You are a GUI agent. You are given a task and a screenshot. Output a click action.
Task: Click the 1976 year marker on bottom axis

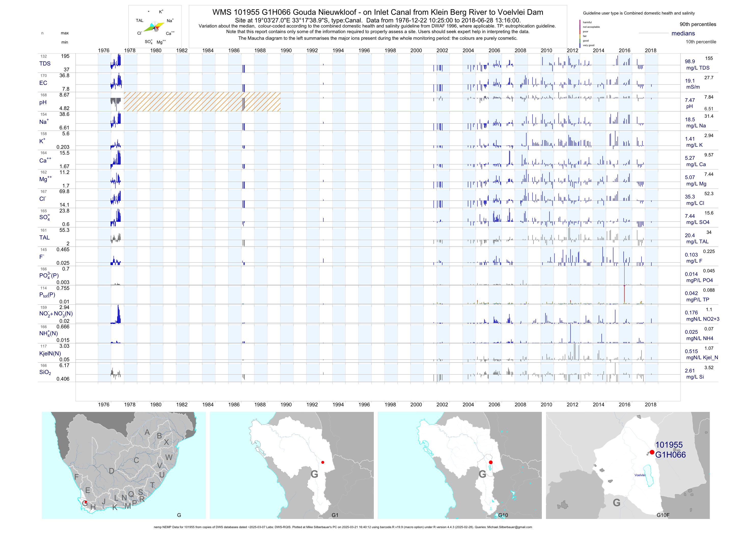104,405
